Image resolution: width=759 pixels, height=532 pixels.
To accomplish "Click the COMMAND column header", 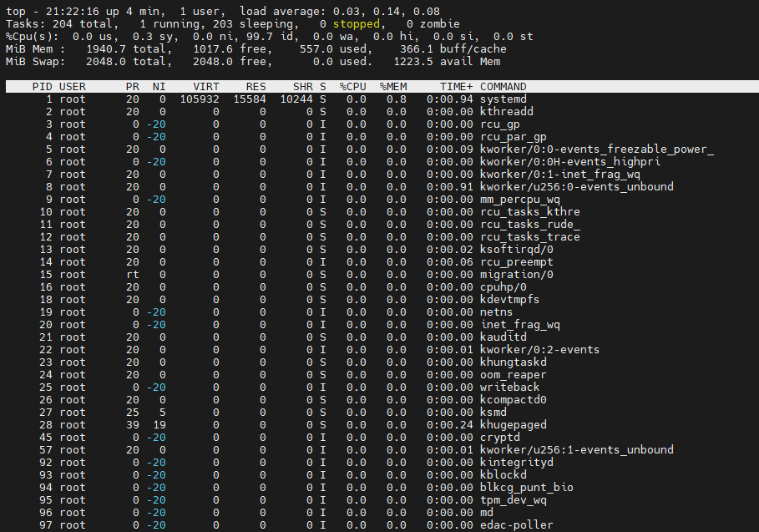I will (x=503, y=87).
